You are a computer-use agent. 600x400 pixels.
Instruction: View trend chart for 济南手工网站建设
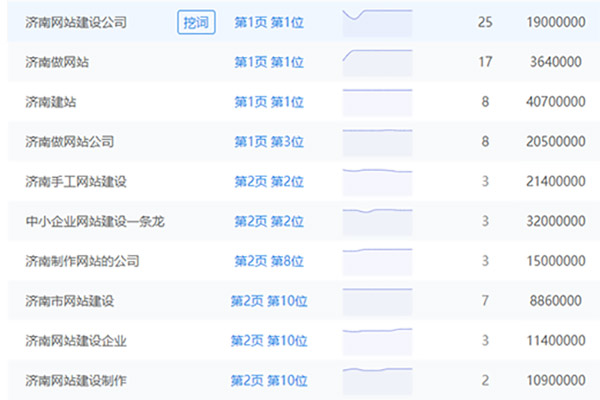(377, 182)
